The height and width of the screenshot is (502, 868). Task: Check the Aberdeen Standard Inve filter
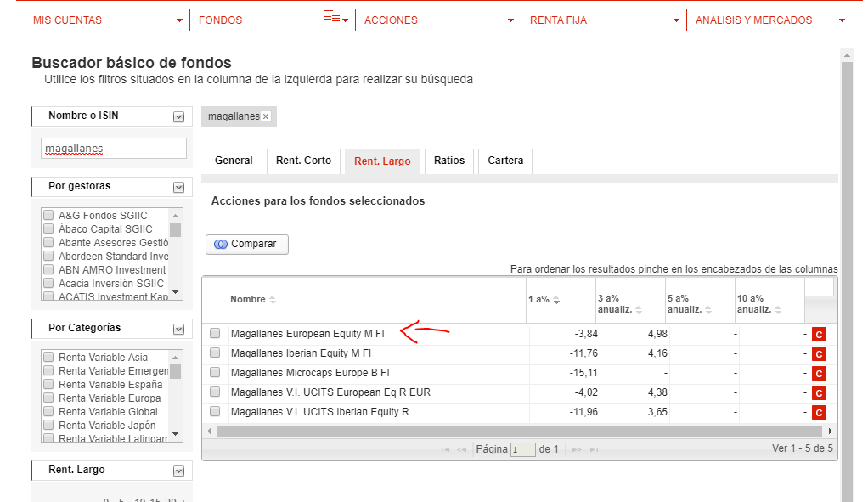click(x=48, y=256)
